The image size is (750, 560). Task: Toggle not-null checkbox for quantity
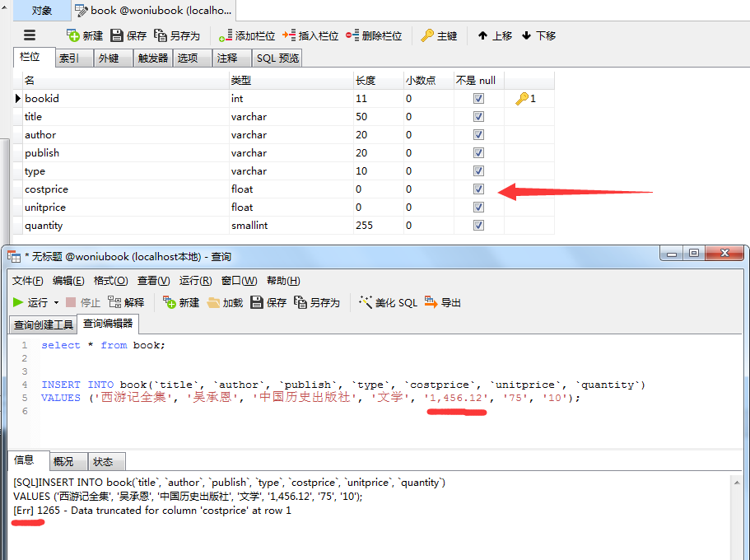tap(478, 225)
